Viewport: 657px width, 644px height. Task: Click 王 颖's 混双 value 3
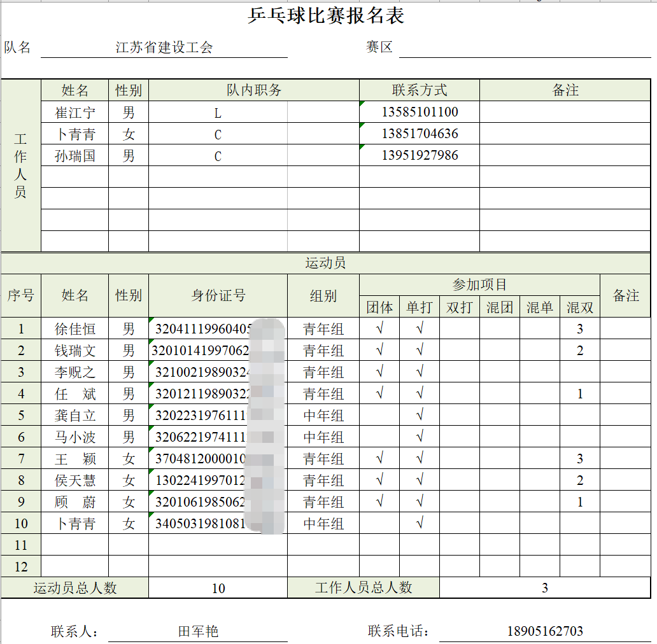pyautogui.click(x=580, y=458)
